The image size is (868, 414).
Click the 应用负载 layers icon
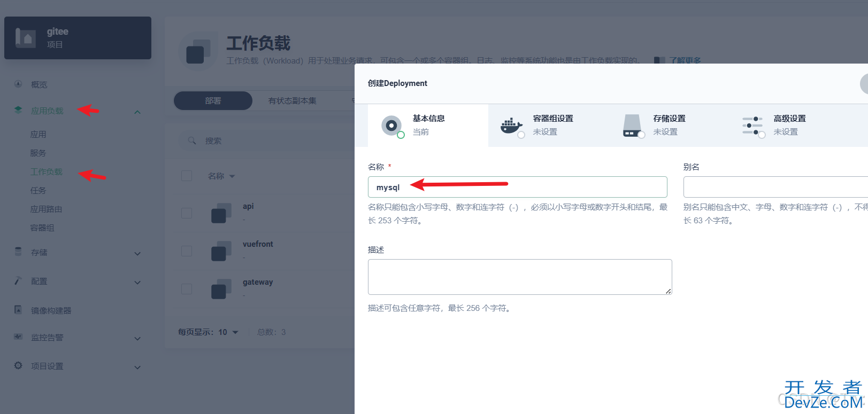(18, 110)
